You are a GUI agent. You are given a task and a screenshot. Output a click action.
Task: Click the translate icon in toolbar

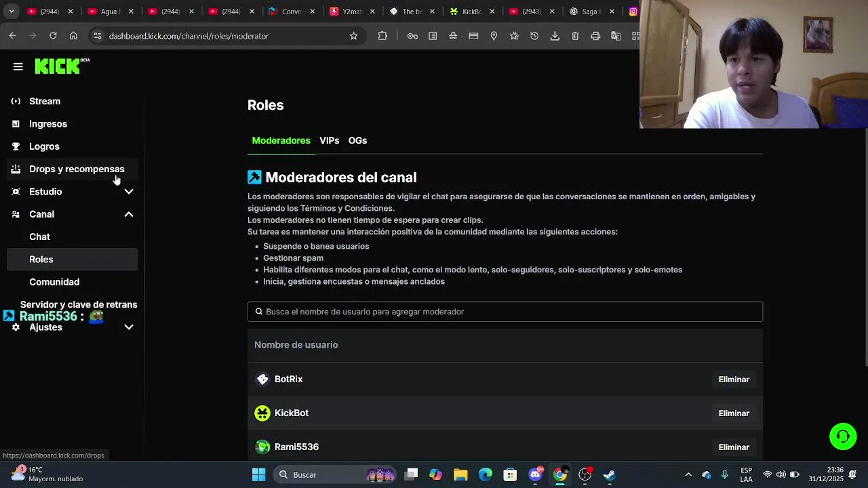click(616, 36)
